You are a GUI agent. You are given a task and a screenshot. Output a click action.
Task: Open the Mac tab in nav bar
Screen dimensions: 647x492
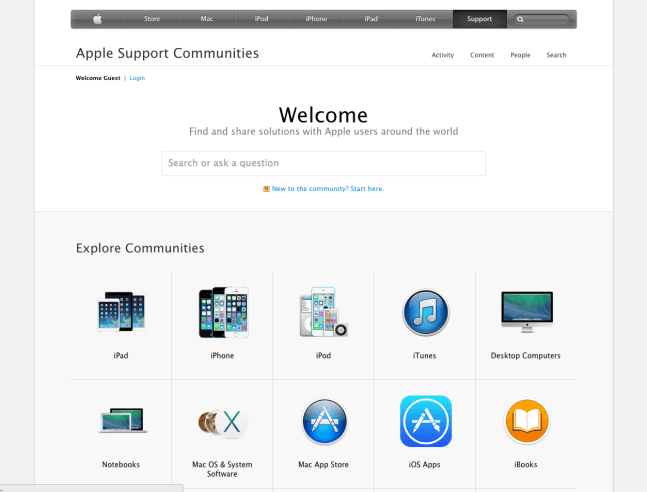coord(207,19)
